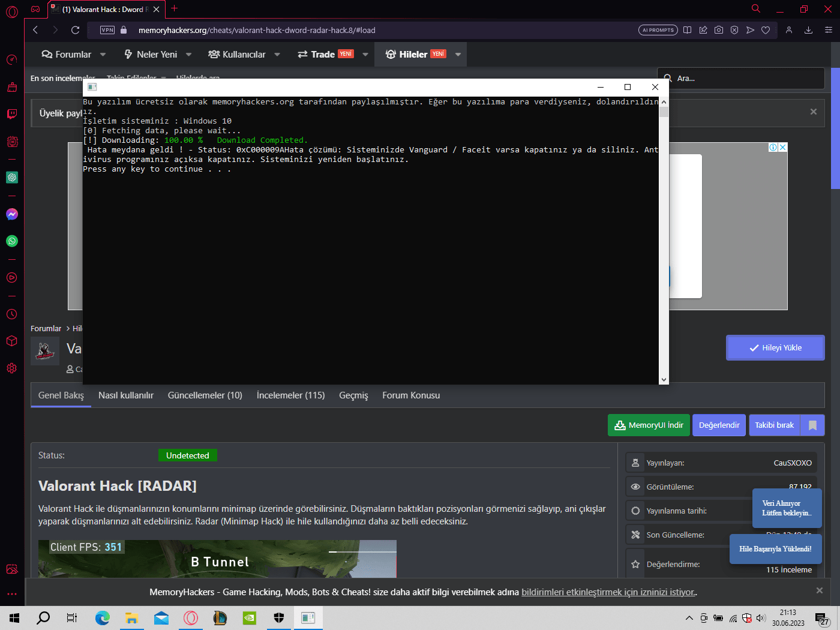Toggle the VPN badge in the address bar
840x630 pixels.
[107, 30]
